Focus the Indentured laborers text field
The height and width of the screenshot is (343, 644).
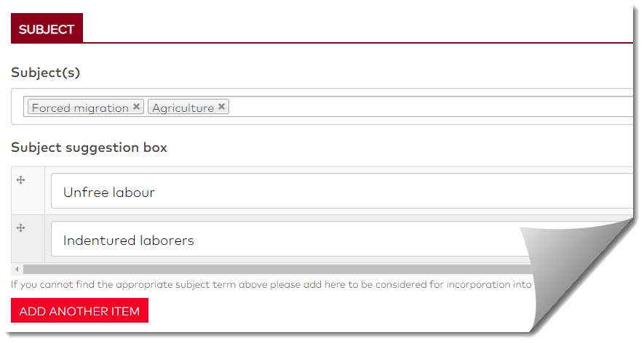pyautogui.click(x=291, y=240)
